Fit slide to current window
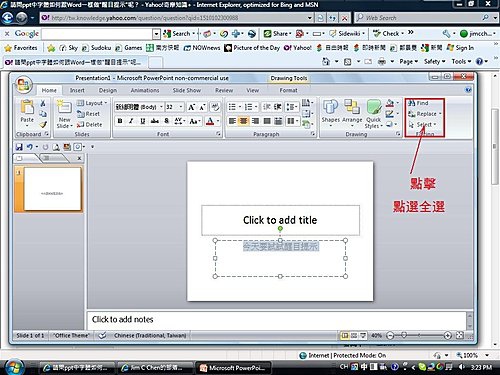 click(460, 336)
